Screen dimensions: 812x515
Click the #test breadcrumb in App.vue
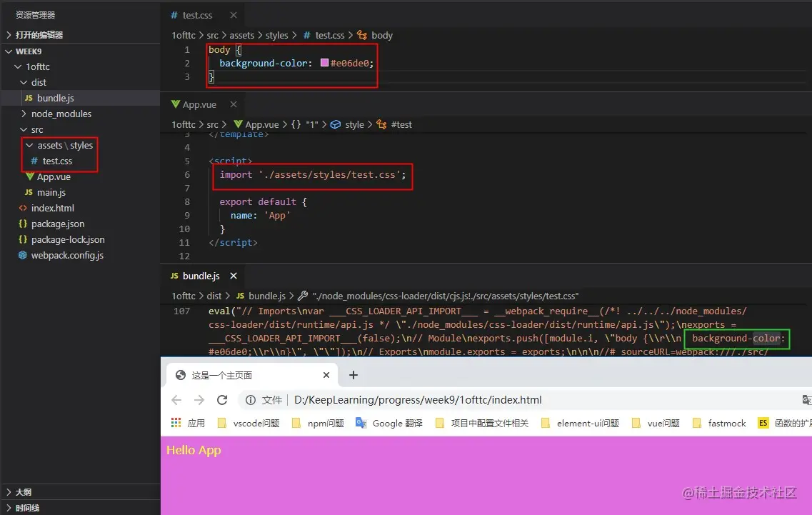[401, 124]
